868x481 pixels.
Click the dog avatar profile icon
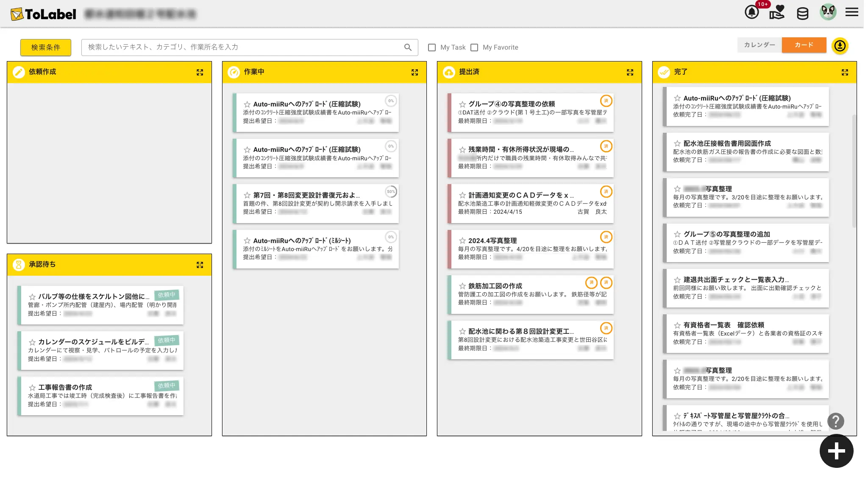(828, 12)
